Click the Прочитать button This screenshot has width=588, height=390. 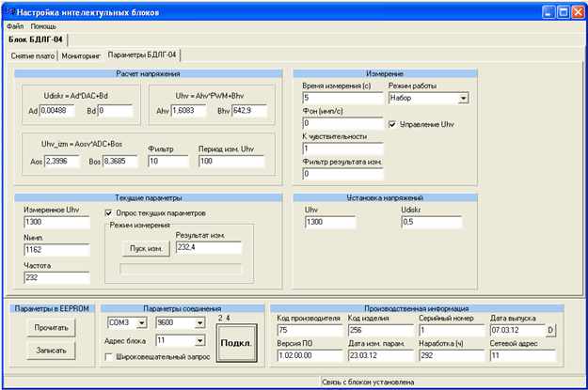pos(52,328)
